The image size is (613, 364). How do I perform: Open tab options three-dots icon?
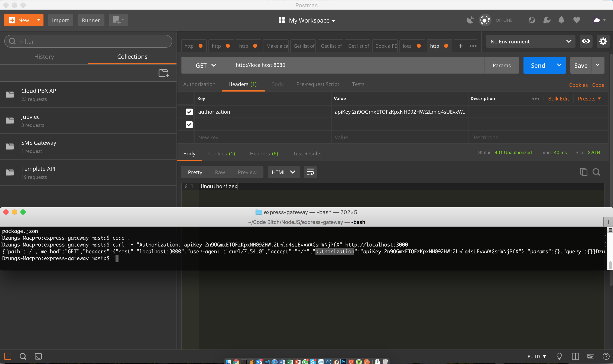tap(473, 46)
